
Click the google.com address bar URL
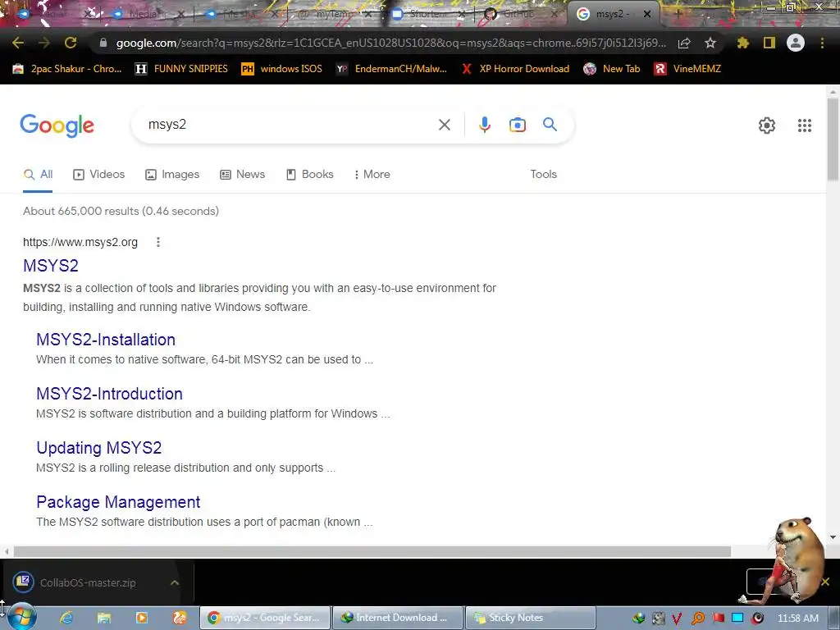pos(391,43)
